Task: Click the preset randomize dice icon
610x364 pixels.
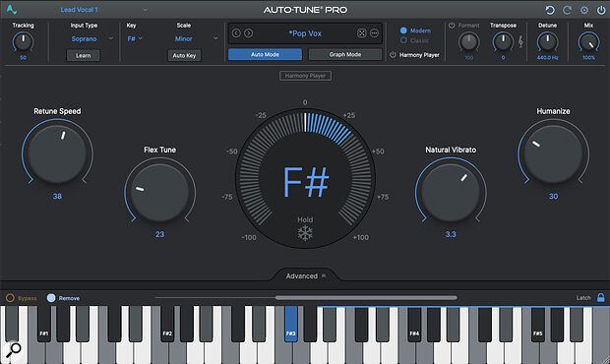Action: (x=361, y=33)
